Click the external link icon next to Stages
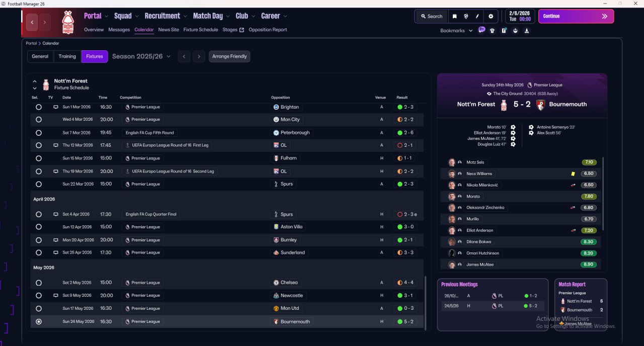The height and width of the screenshot is (346, 644). pyautogui.click(x=242, y=30)
